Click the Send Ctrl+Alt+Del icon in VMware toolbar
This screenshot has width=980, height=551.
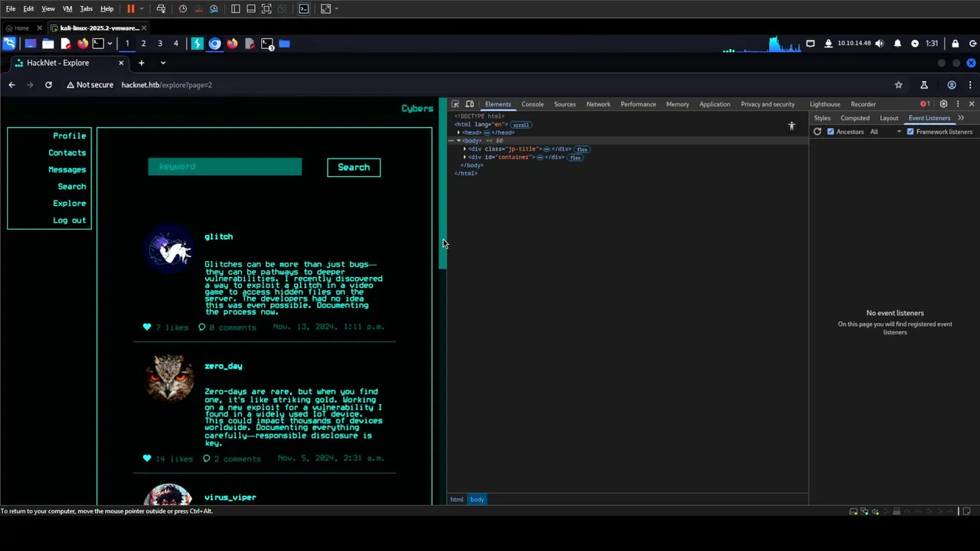(x=161, y=8)
